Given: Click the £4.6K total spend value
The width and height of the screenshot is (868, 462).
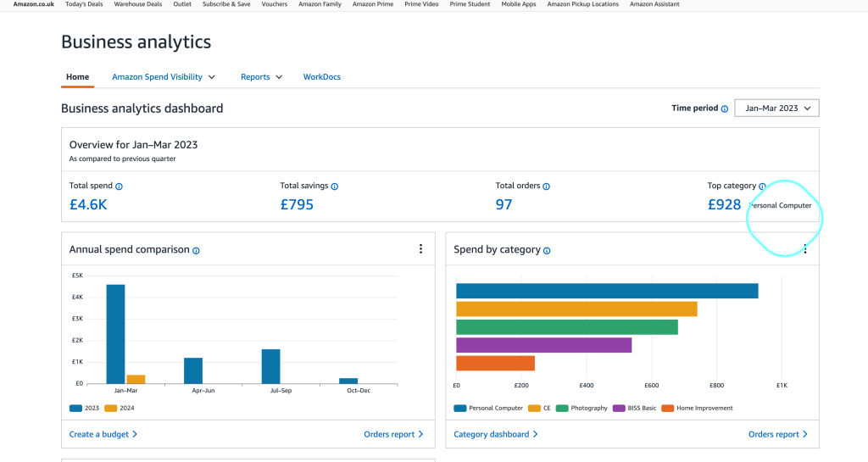Looking at the screenshot, I should pos(88,204).
